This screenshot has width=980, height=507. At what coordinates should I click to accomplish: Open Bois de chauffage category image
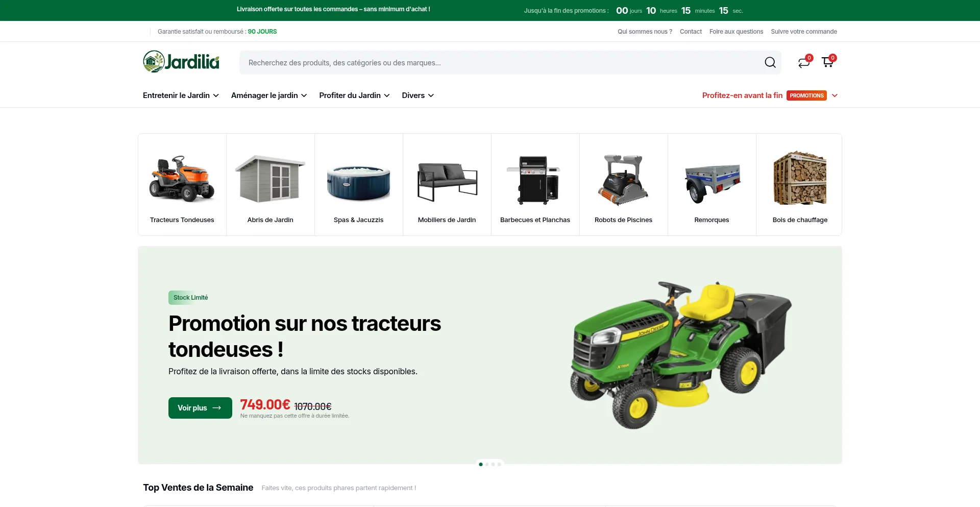(800, 178)
